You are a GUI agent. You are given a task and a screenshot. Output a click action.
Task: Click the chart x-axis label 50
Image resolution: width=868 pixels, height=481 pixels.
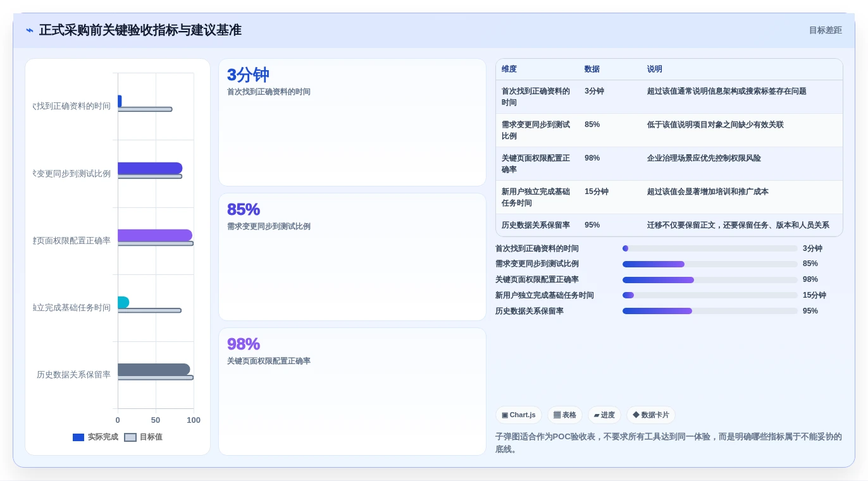pos(156,420)
